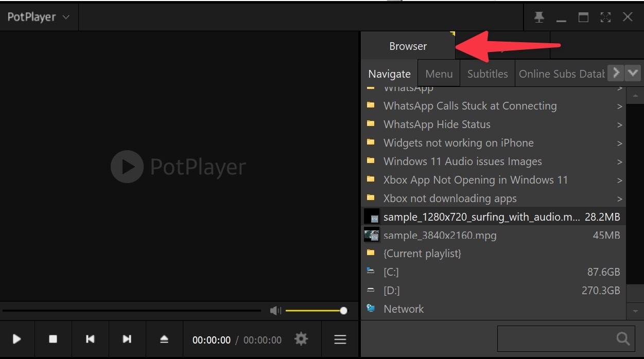
Task: Open the {Current playlist} entry
Action: point(494,254)
